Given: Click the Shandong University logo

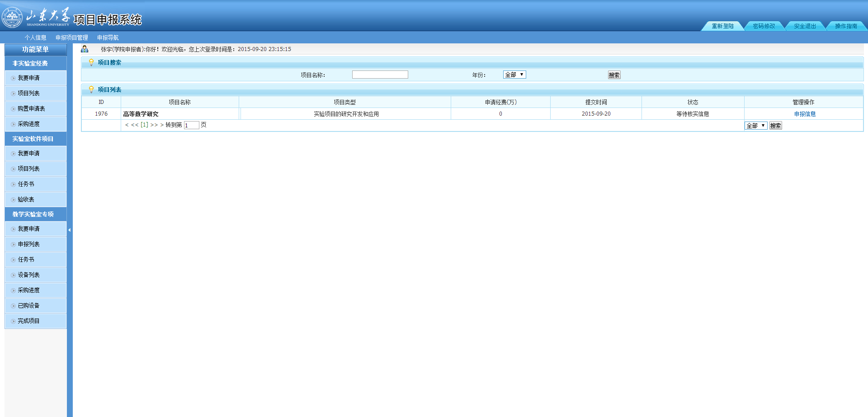Looking at the screenshot, I should [36, 17].
